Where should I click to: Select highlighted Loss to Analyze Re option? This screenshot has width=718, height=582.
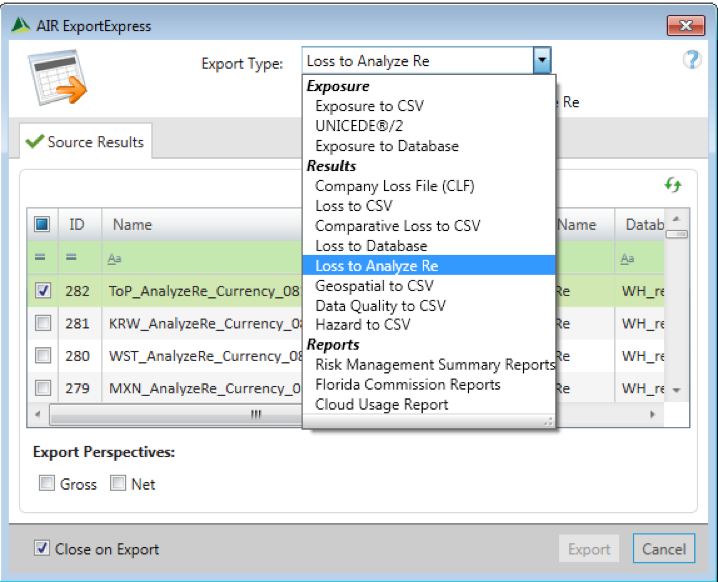[x=429, y=266]
